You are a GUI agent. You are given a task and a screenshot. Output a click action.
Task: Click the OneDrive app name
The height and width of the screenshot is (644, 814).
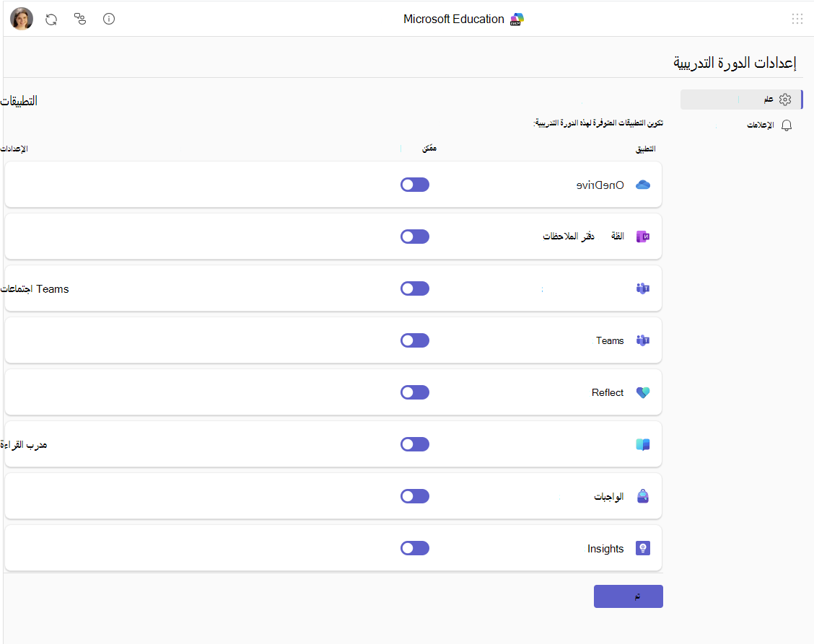pyautogui.click(x=600, y=185)
